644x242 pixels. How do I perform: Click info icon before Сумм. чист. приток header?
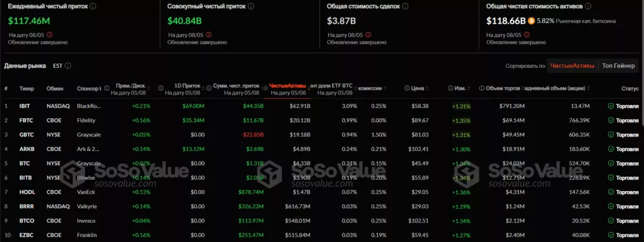coord(208,88)
